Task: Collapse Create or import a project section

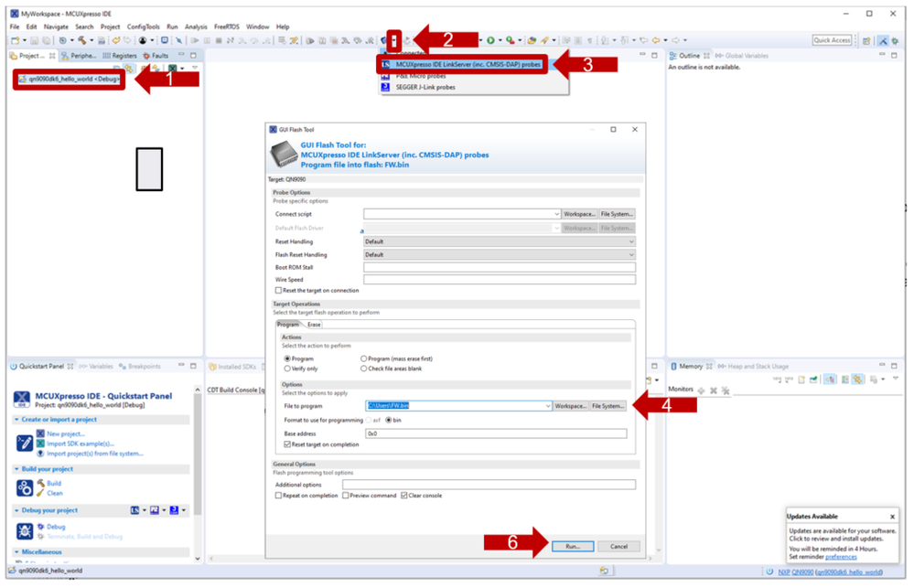Action: tap(16, 420)
